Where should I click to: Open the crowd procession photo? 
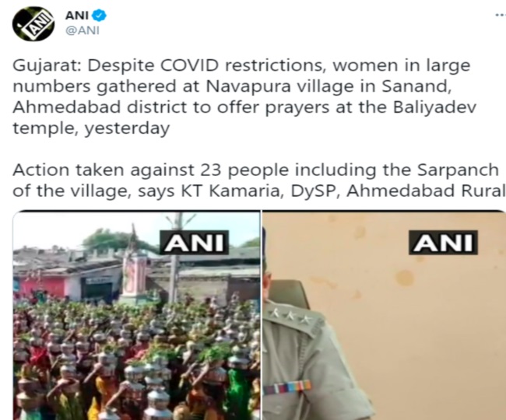click(136, 315)
